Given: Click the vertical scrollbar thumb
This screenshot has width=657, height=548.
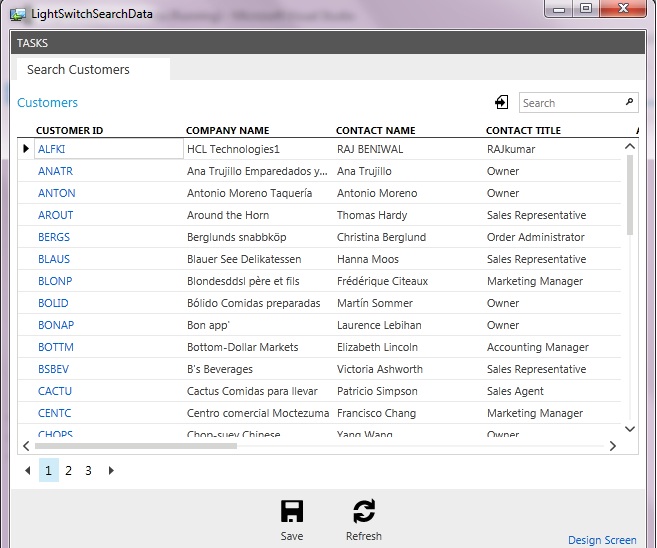Looking at the screenshot, I should [630, 194].
